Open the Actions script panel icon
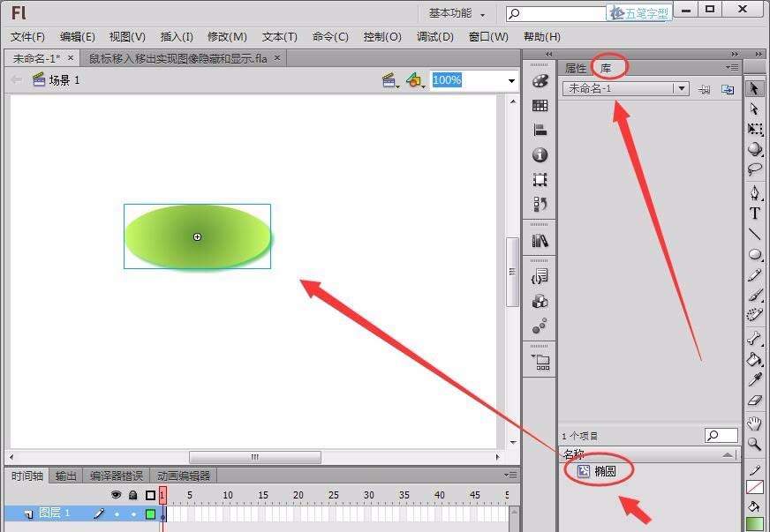Viewport: 770px width, 532px height. pos(540,276)
